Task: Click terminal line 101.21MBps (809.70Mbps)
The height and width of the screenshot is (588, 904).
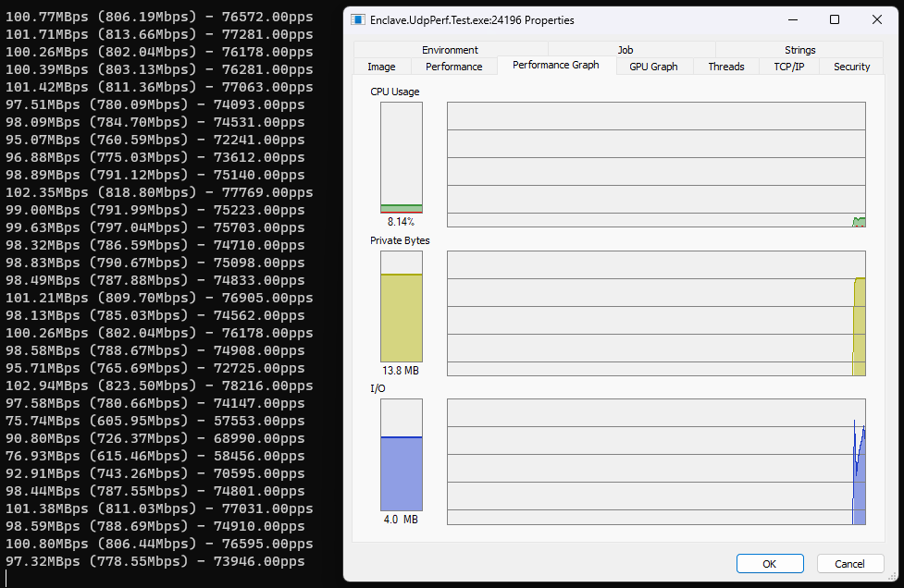Action: [159, 298]
